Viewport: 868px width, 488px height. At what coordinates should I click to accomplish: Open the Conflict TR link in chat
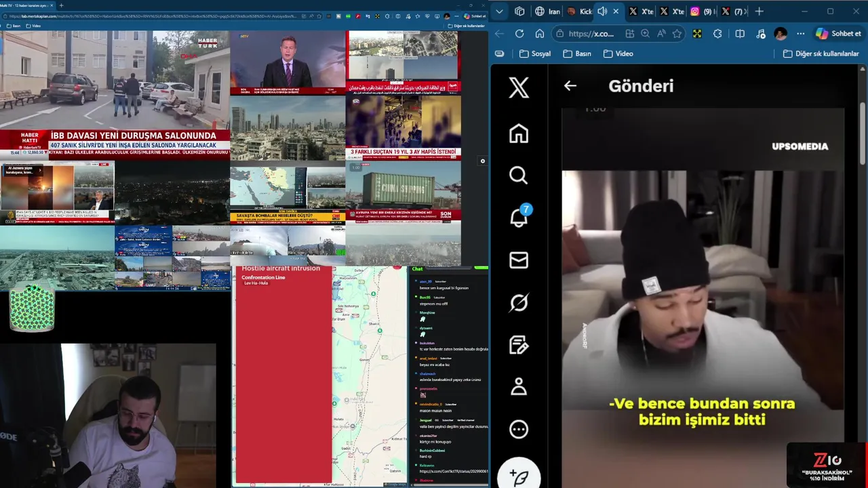tap(454, 471)
